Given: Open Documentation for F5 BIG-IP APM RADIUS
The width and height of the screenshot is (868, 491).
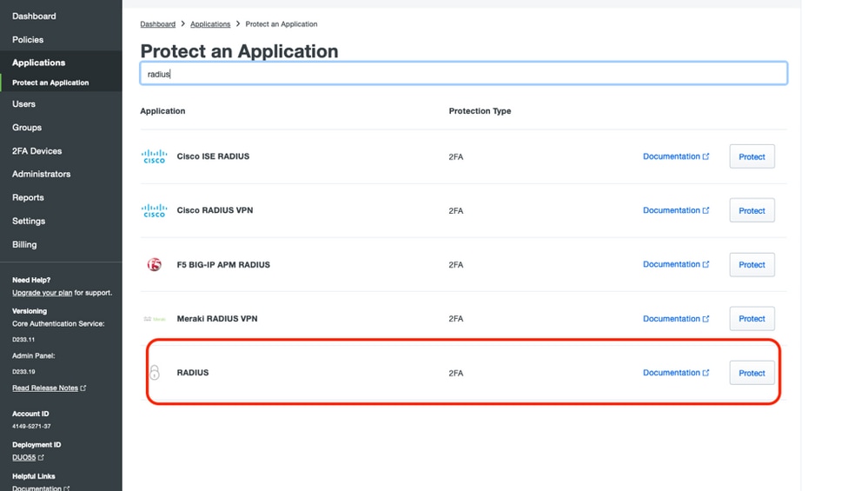Looking at the screenshot, I should (676, 264).
